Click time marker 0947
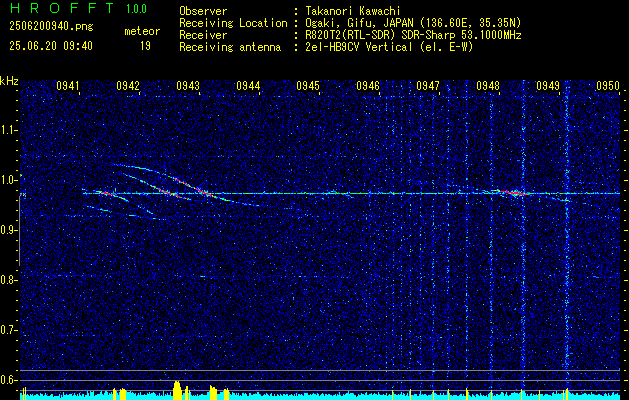The height and width of the screenshot is (400, 629). [x=428, y=85]
